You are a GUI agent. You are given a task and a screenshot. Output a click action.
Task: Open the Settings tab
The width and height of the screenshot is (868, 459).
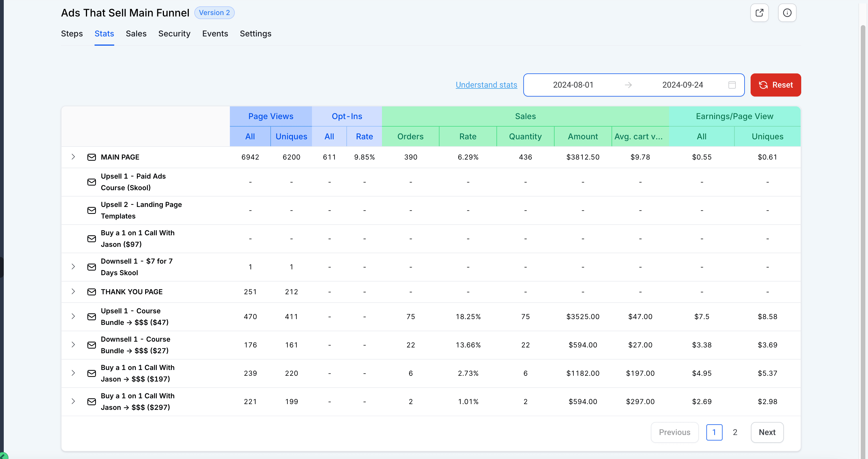coord(255,34)
